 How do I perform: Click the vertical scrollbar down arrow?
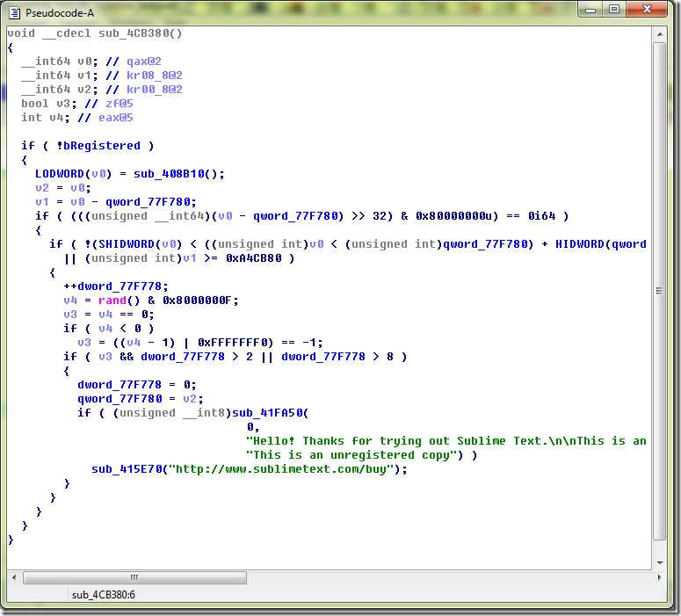click(x=659, y=562)
